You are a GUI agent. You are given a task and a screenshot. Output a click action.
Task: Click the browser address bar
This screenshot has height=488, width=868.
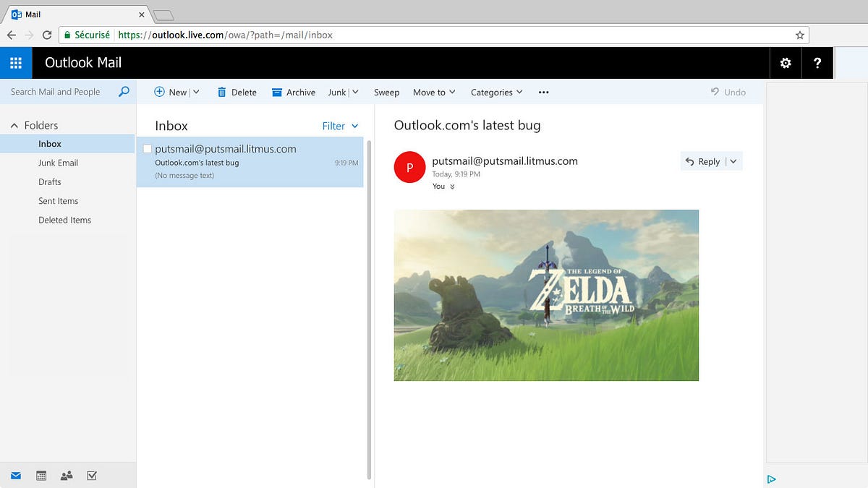point(433,35)
